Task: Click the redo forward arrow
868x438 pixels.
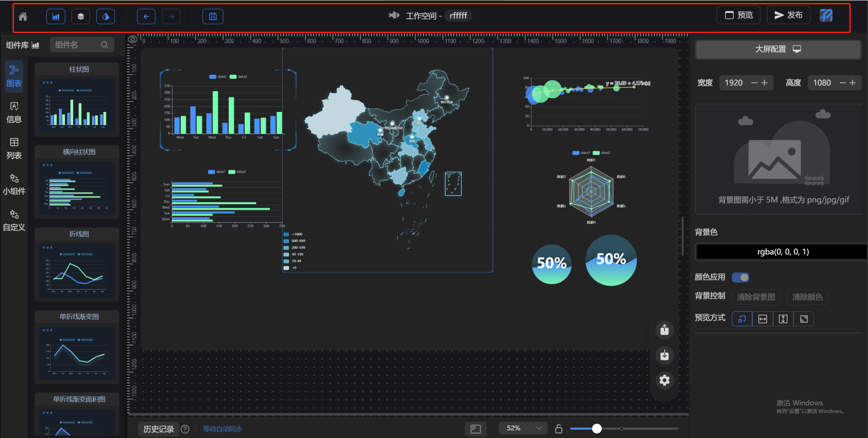Action: [x=171, y=16]
